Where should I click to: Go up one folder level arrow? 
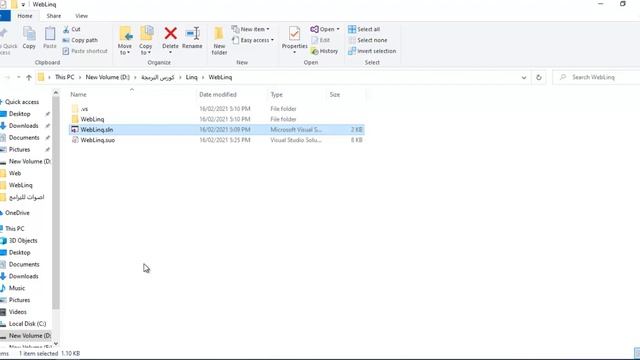tap(29, 77)
